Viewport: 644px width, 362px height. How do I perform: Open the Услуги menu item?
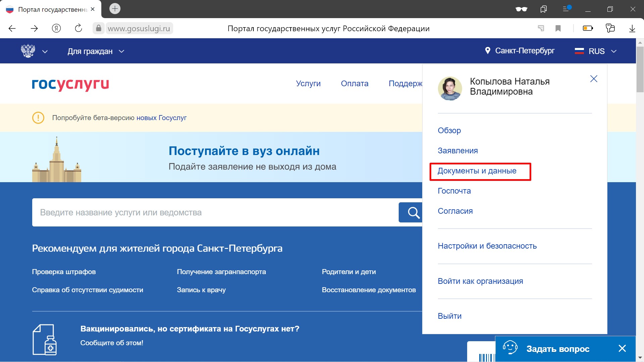point(308,84)
